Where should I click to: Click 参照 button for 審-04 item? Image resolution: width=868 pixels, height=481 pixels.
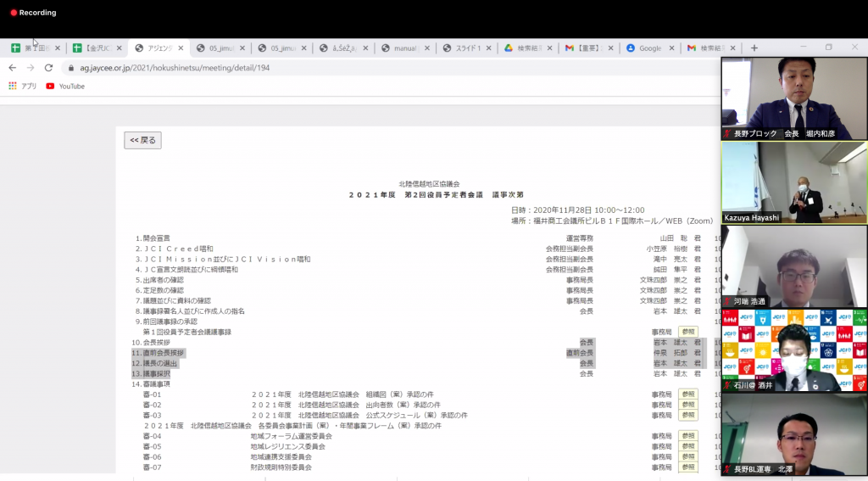click(687, 436)
